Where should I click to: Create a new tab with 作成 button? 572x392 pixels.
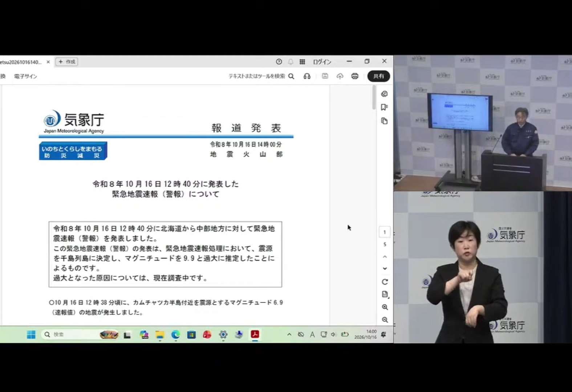click(67, 62)
